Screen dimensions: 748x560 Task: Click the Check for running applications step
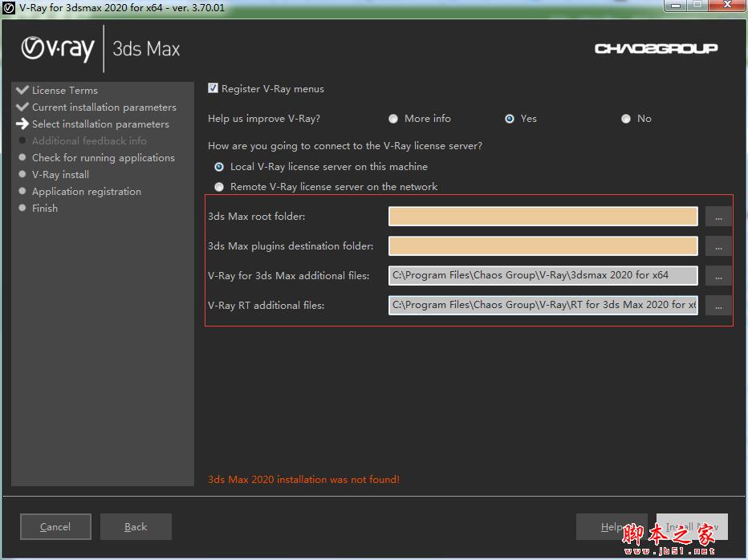click(103, 158)
